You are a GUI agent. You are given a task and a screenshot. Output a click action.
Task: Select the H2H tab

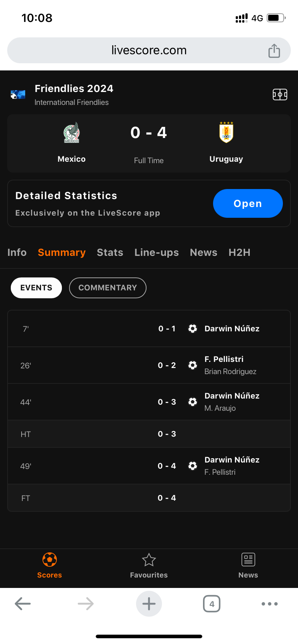click(x=239, y=253)
